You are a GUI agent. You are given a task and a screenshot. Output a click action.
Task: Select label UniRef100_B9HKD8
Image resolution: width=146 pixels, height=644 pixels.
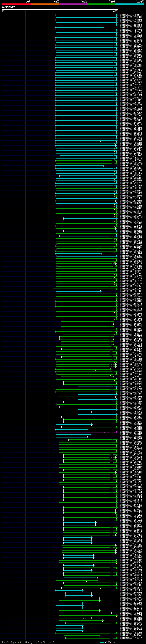coord(131,477)
